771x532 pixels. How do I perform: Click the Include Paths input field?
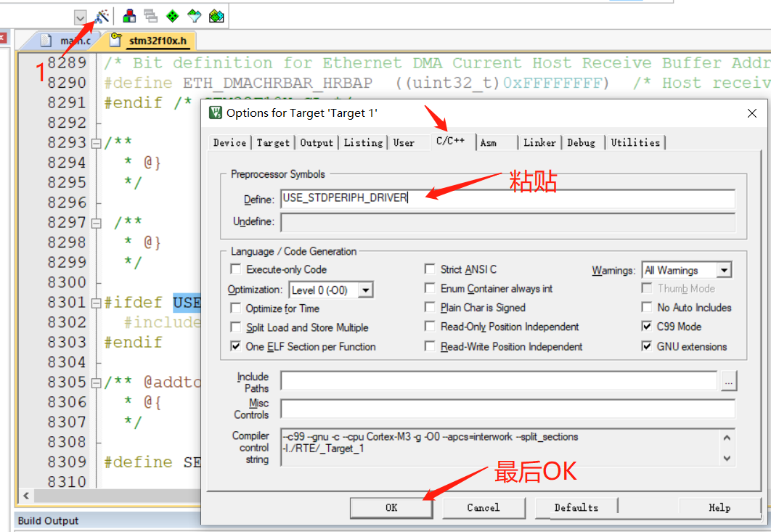(499, 380)
